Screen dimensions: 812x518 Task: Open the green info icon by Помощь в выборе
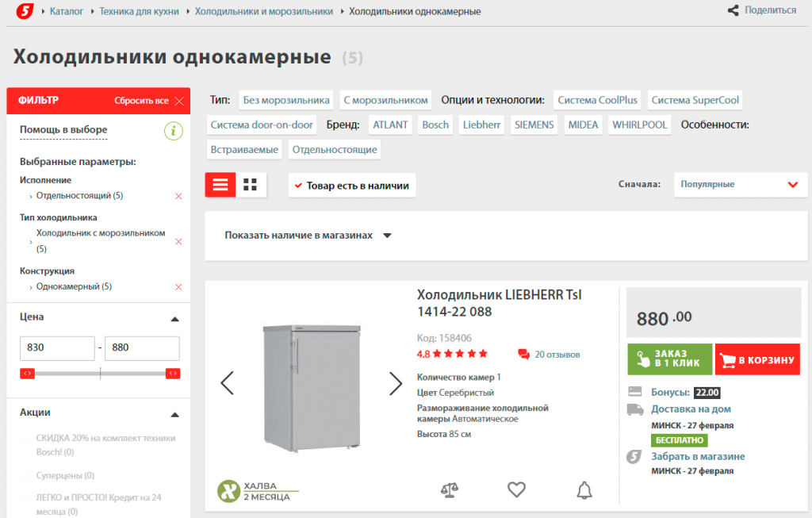click(174, 131)
